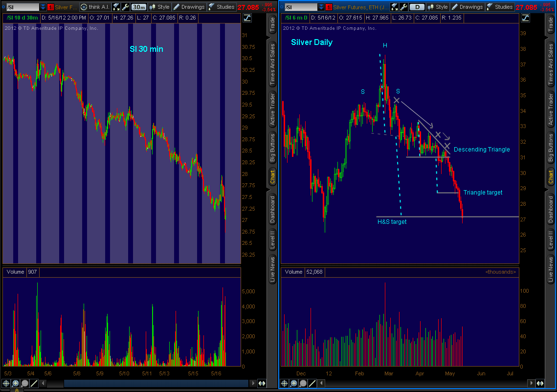Viewport: 557px width, 392px height.
Task: Open symbol dropdown arrow on right chart
Action: tap(321, 7)
